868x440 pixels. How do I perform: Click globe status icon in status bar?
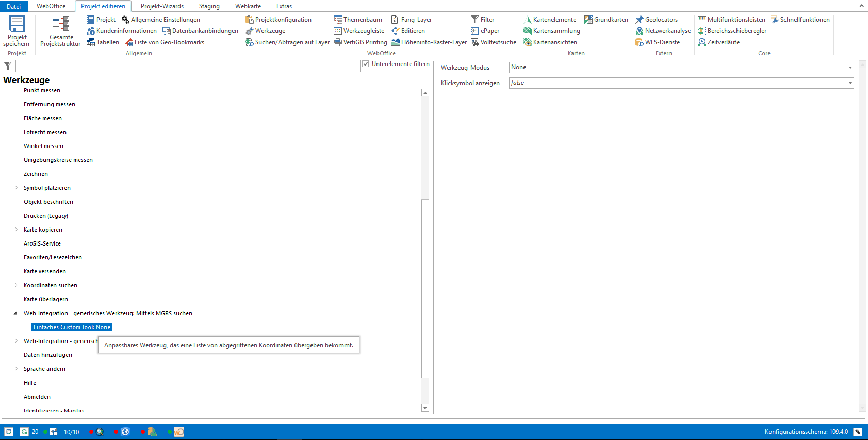pos(125,432)
